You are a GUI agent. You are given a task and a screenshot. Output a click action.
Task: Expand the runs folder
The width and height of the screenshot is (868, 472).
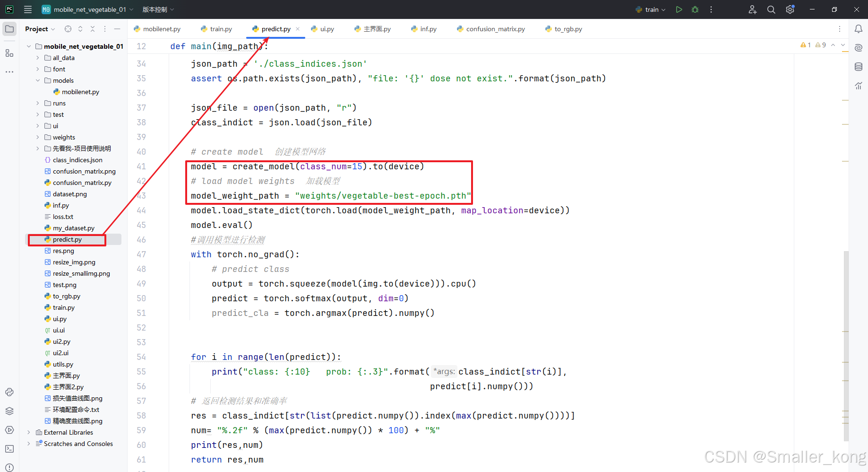click(x=38, y=103)
